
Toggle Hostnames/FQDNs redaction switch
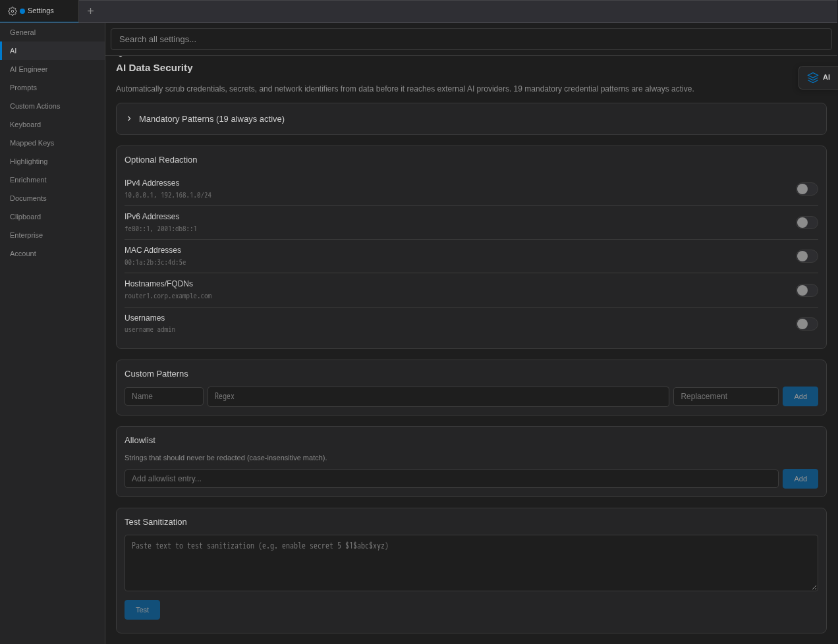click(806, 290)
